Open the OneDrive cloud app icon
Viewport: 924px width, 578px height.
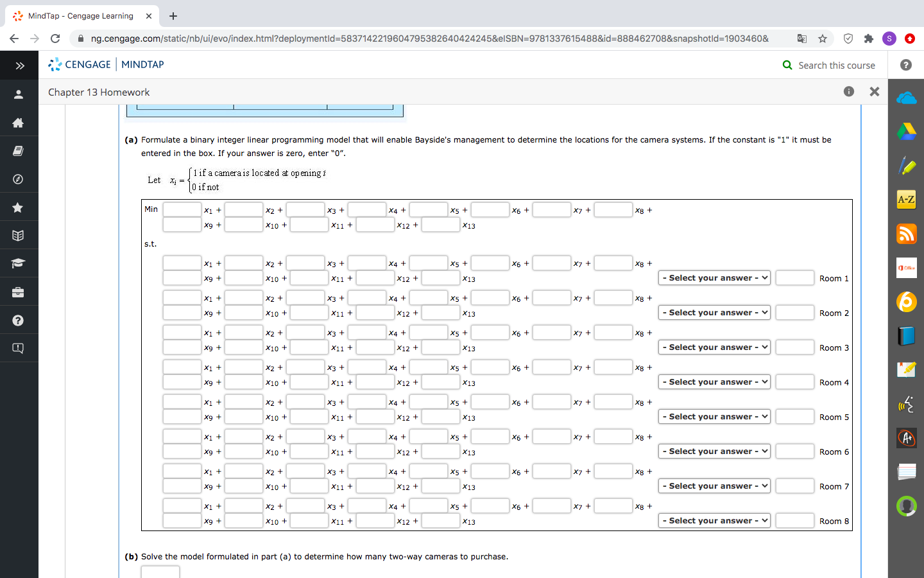[906, 98]
